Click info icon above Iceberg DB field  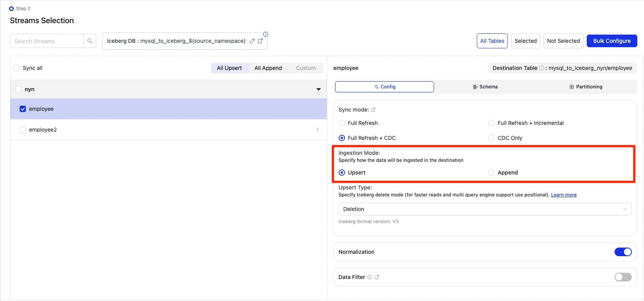(x=266, y=34)
